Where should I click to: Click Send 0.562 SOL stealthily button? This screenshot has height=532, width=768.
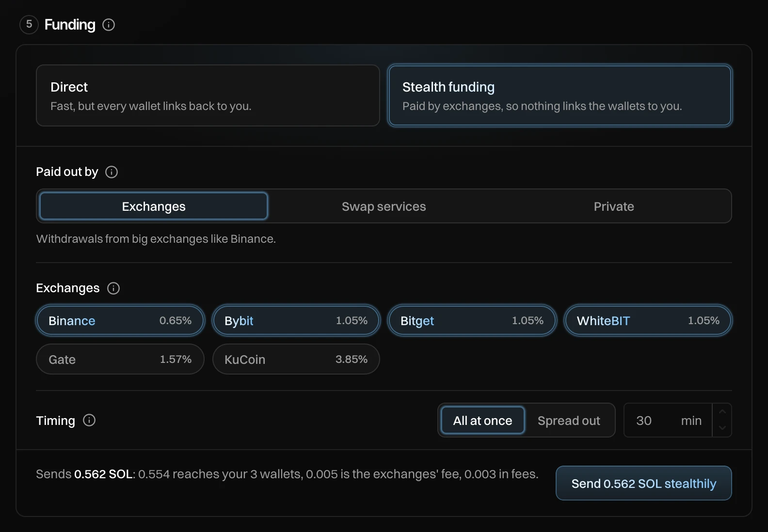pos(644,483)
